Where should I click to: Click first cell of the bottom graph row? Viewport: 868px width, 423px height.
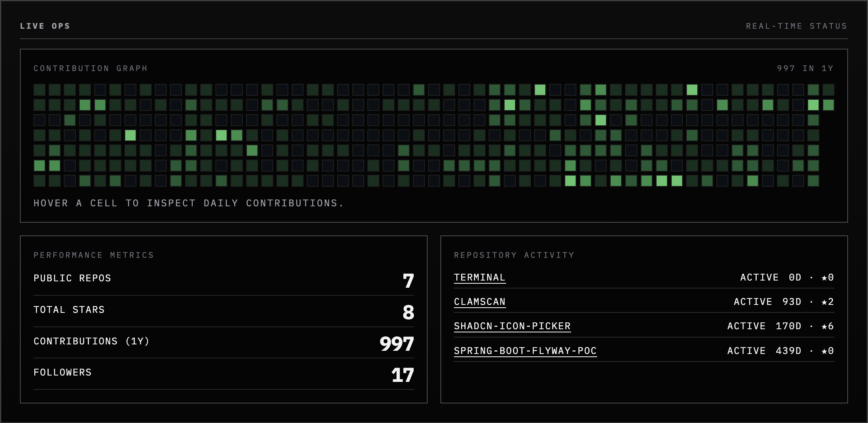point(39,181)
